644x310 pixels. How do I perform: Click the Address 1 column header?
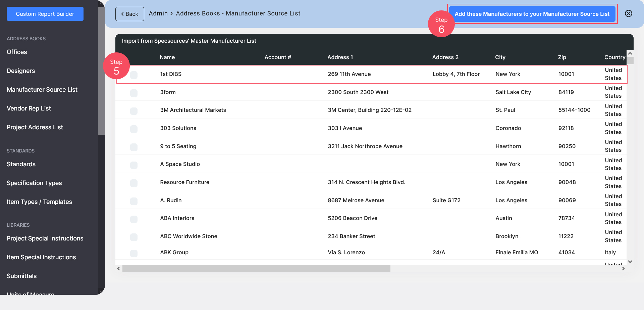point(340,57)
